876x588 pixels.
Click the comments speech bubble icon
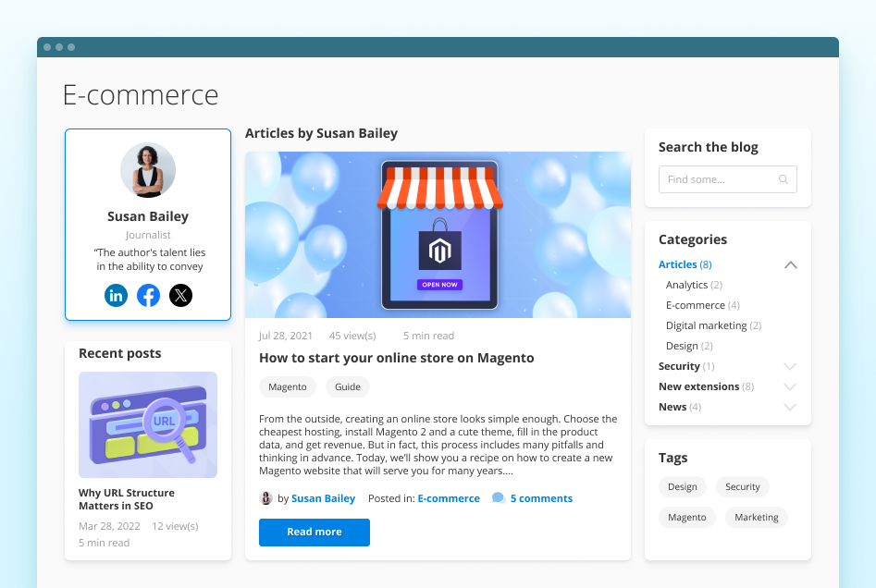(499, 498)
